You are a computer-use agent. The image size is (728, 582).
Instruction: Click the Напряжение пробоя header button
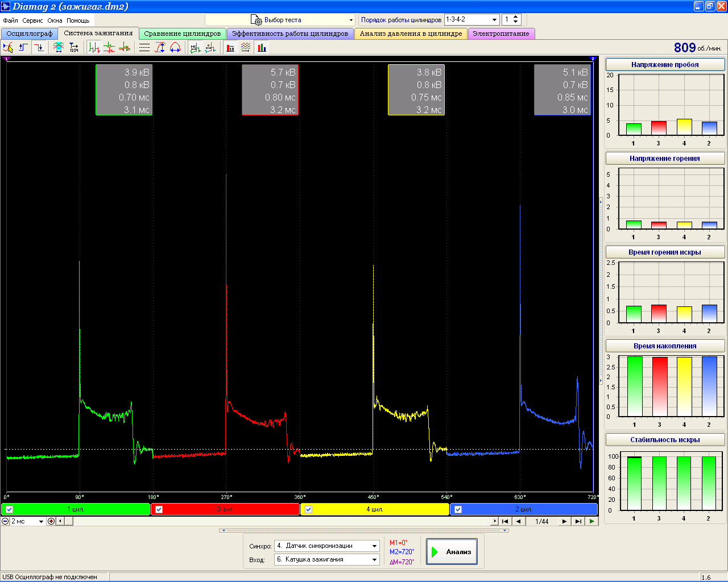[x=665, y=65]
